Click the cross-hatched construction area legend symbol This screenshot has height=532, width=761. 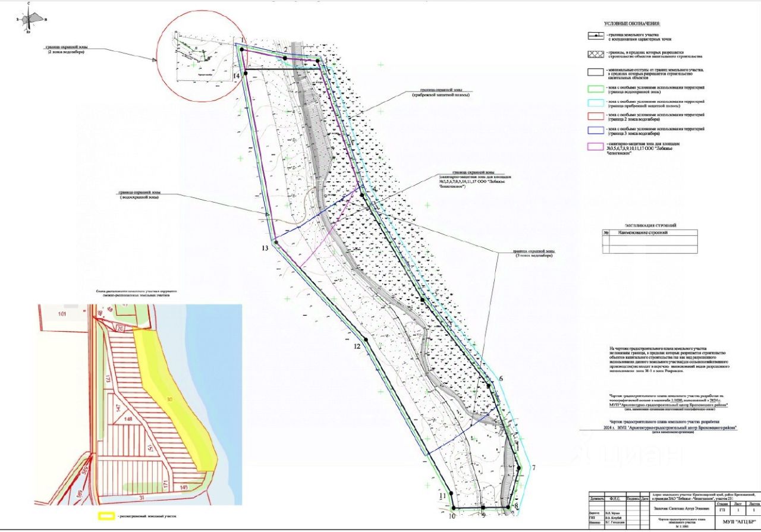pyautogui.click(x=596, y=53)
